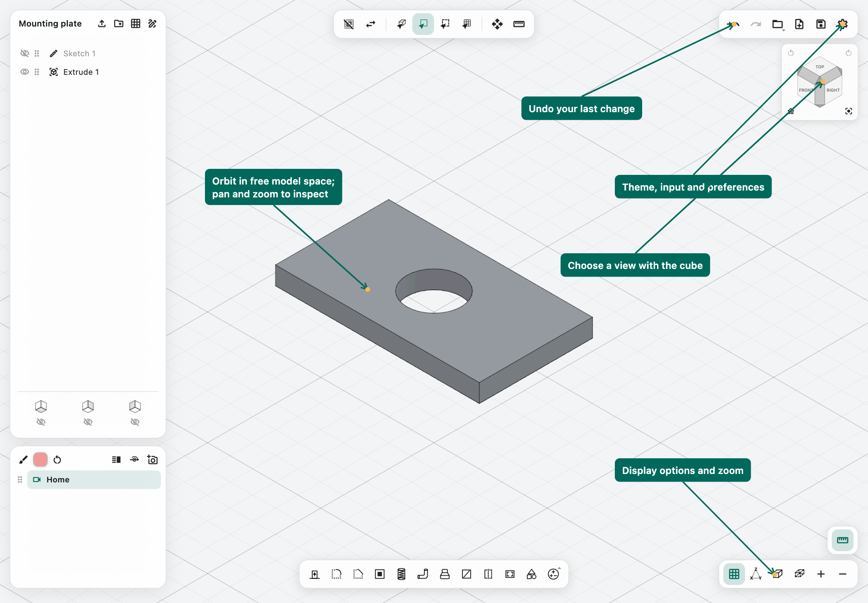The width and height of the screenshot is (868, 603).
Task: Click the deselect-all icon in top toolbar
Action: click(x=349, y=24)
